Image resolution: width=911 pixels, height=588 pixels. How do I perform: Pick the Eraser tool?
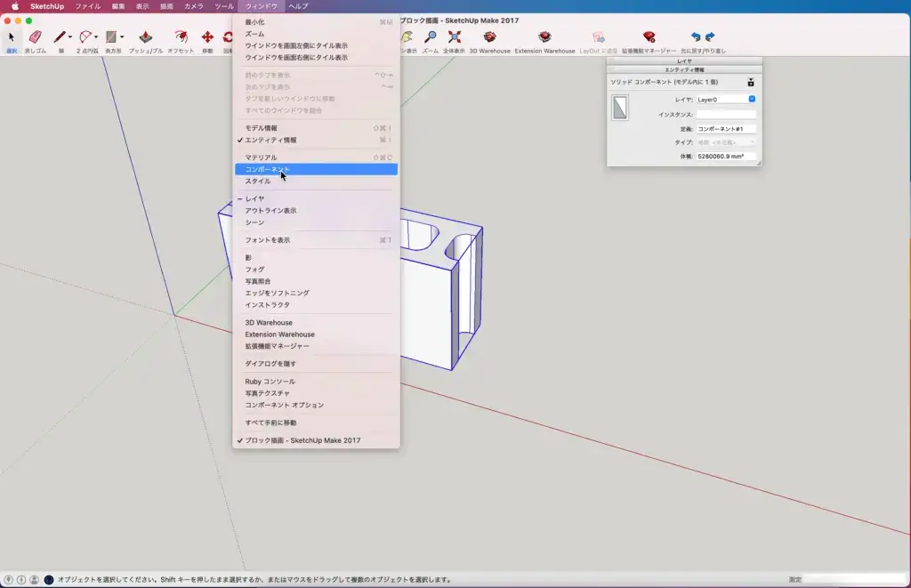point(35,37)
